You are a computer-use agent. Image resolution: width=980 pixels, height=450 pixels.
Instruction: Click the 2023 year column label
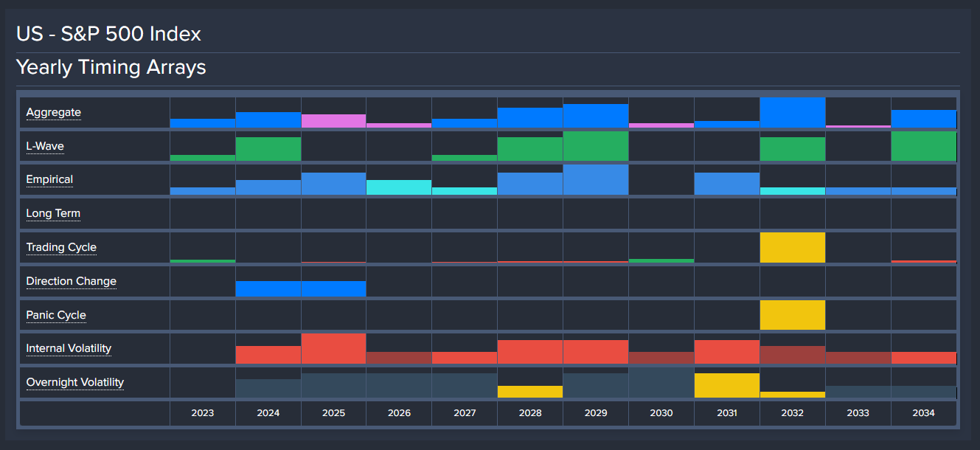click(203, 413)
